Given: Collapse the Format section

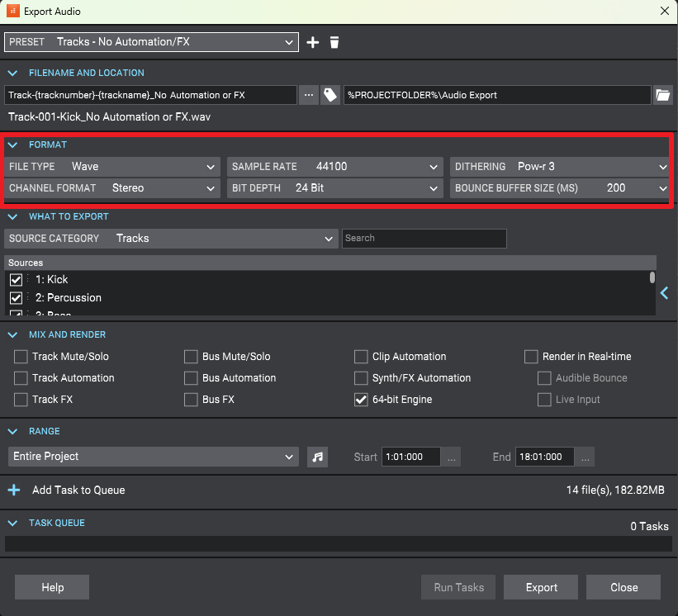Looking at the screenshot, I should [13, 145].
